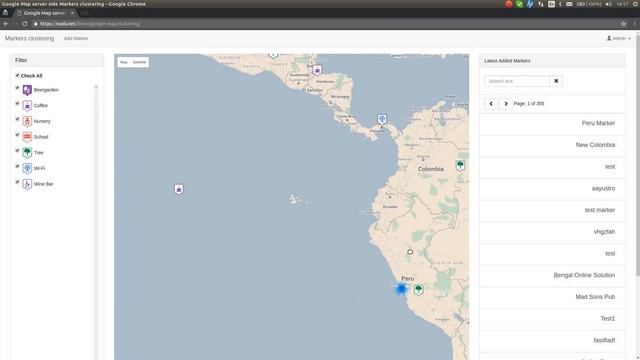Open the Add Marker link
This screenshot has width=640, height=360.
(76, 38)
